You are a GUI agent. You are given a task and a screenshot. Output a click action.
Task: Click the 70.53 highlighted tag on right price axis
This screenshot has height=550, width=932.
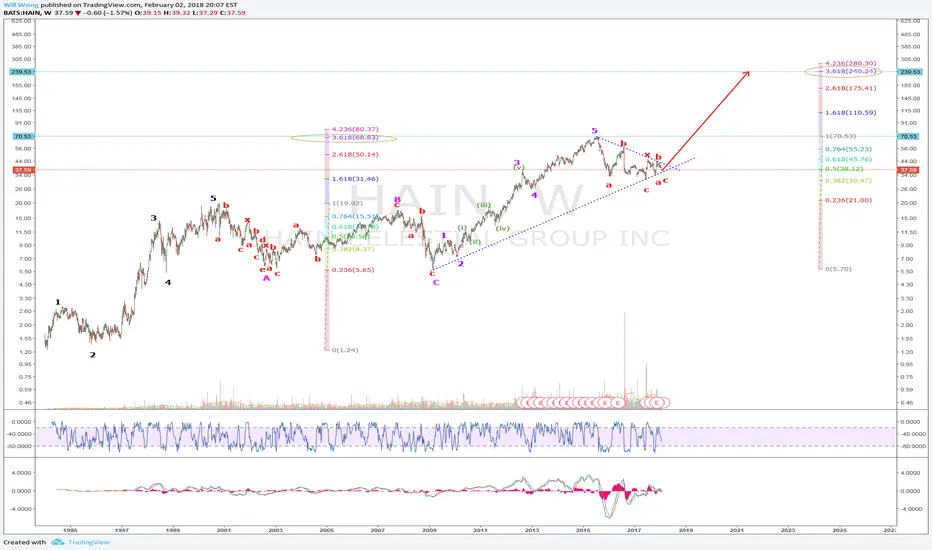click(909, 136)
